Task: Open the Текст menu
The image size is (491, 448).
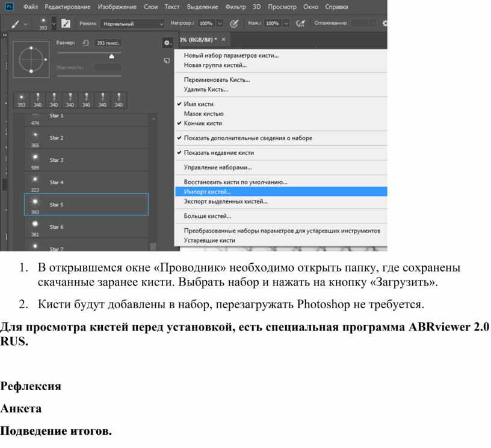Action: (172, 7)
